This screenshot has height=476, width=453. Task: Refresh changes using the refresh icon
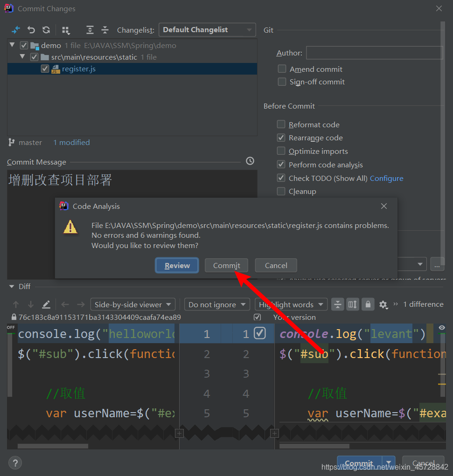46,30
